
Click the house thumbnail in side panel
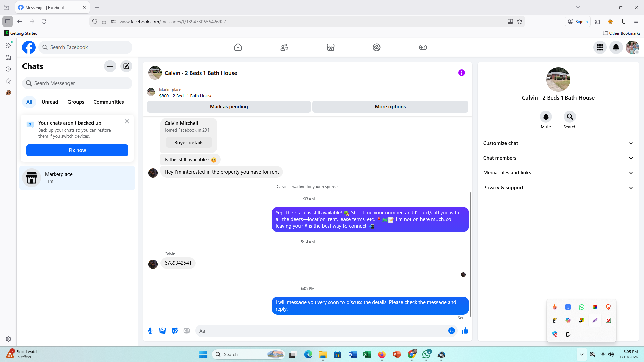click(x=558, y=80)
